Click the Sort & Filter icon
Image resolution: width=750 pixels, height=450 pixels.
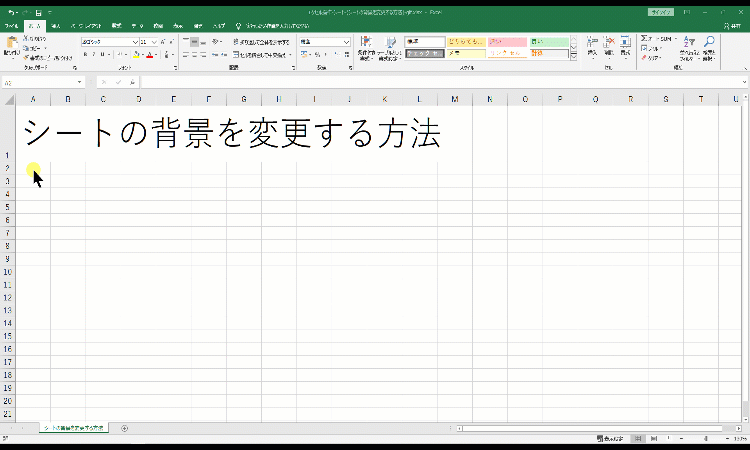(688, 47)
